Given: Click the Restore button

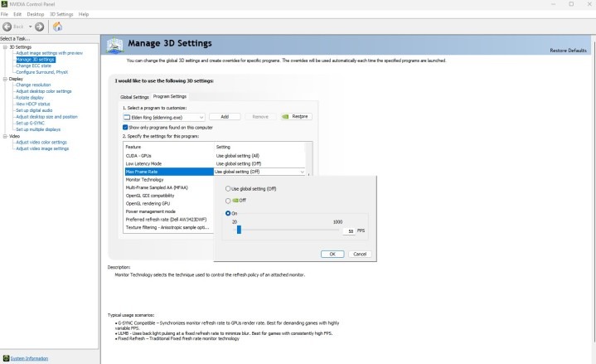Looking at the screenshot, I should coord(297,116).
